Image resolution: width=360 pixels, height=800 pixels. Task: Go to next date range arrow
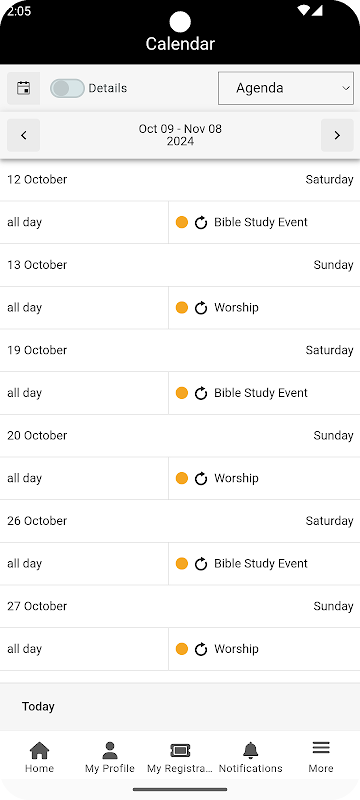337,135
